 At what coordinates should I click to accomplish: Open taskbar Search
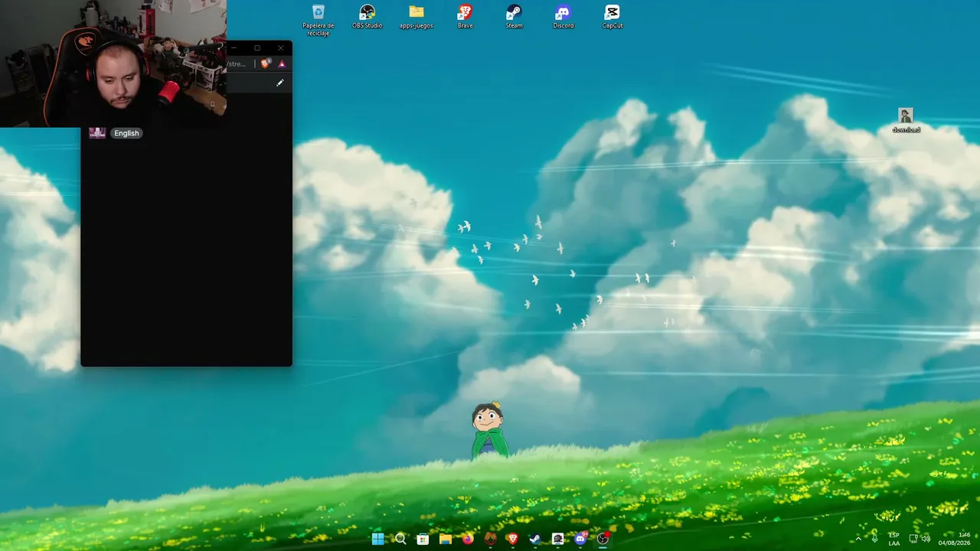point(400,539)
